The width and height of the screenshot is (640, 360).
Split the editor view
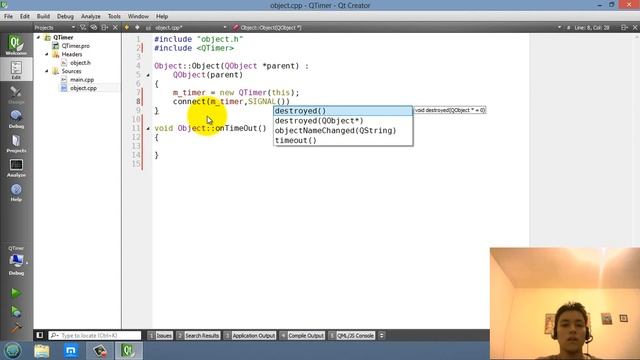[x=624, y=27]
